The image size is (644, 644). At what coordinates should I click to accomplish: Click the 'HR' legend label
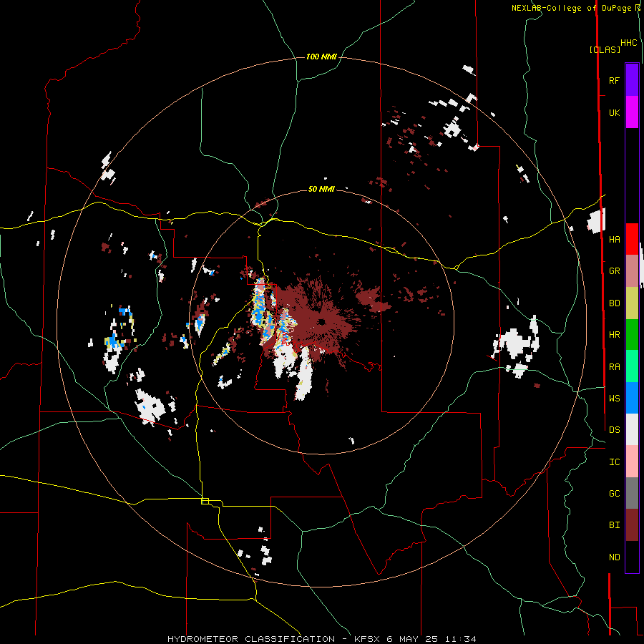coord(614,335)
